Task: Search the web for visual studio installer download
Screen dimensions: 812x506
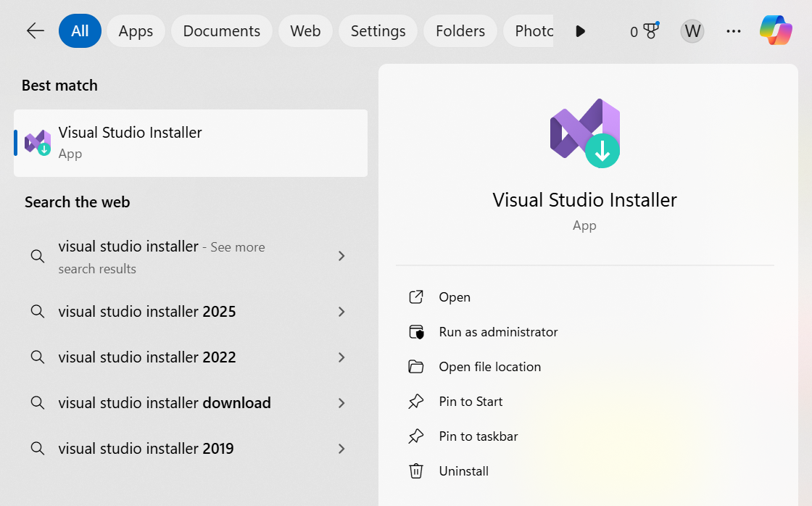Action: tap(191, 402)
